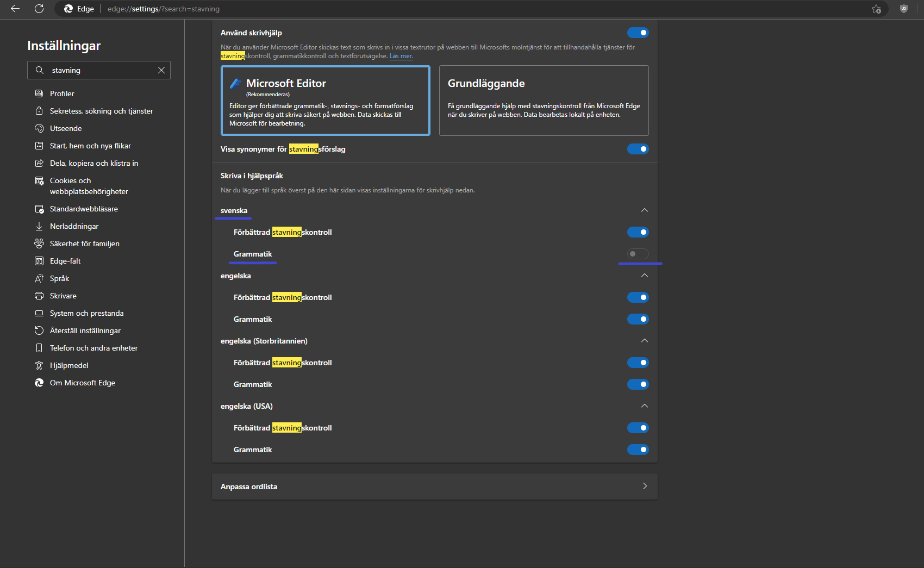Open Nerladdningar settings page
The image size is (924, 568).
tap(74, 226)
